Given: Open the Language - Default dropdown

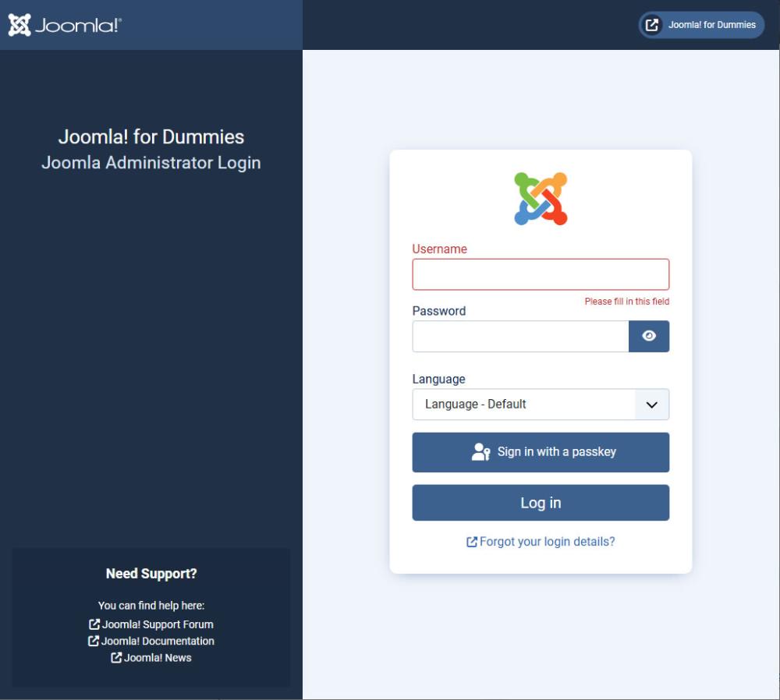Looking at the screenshot, I should point(541,405).
